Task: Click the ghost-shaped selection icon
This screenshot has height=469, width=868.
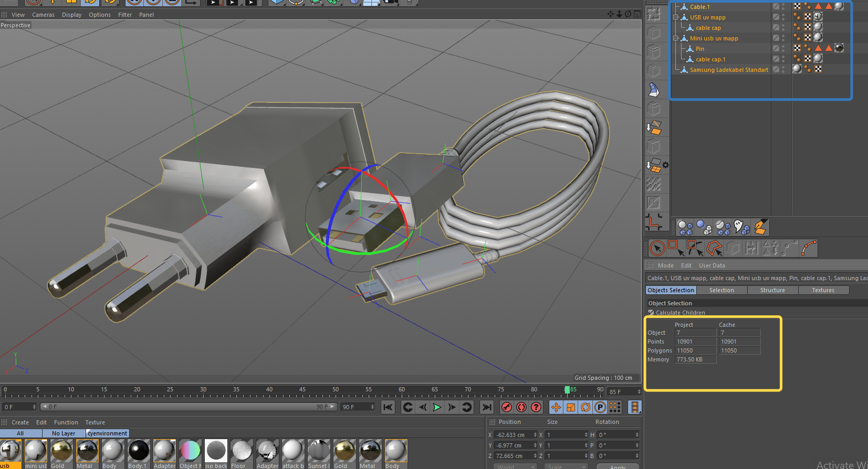Action: click(x=741, y=227)
